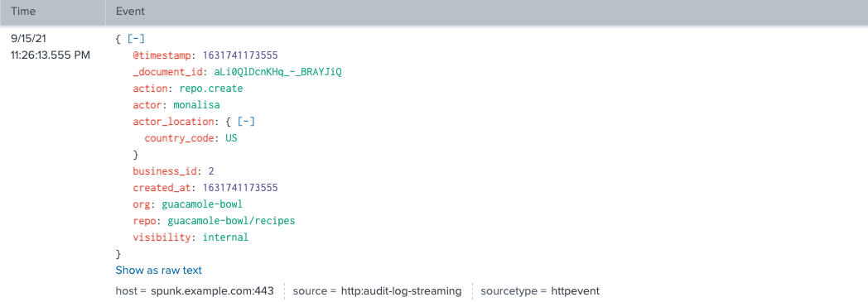Screen dimensions: 868x302
Task: Click the guacamole-bowl org value
Action: pos(202,204)
